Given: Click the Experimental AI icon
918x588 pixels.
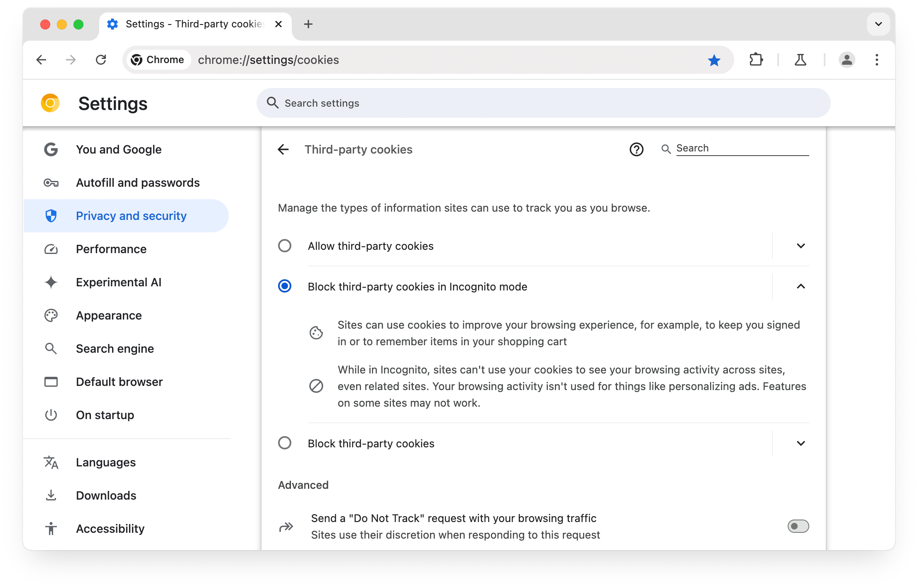Looking at the screenshot, I should point(51,282).
